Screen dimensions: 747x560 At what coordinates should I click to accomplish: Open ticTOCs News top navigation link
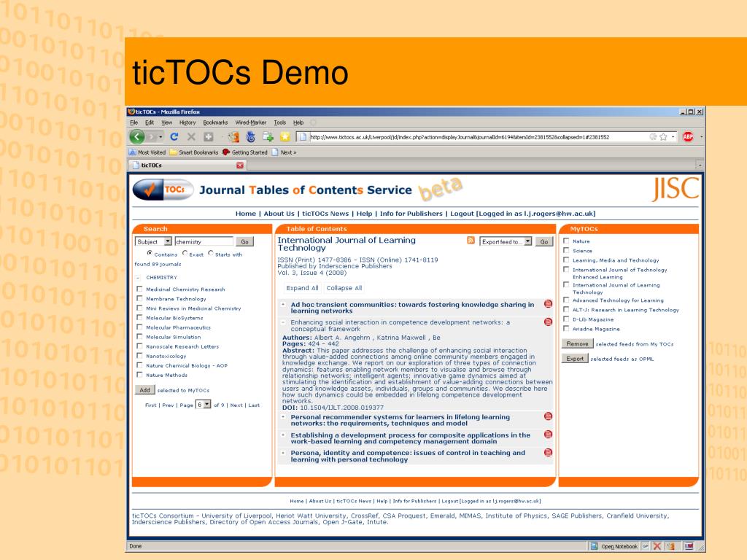(325, 214)
